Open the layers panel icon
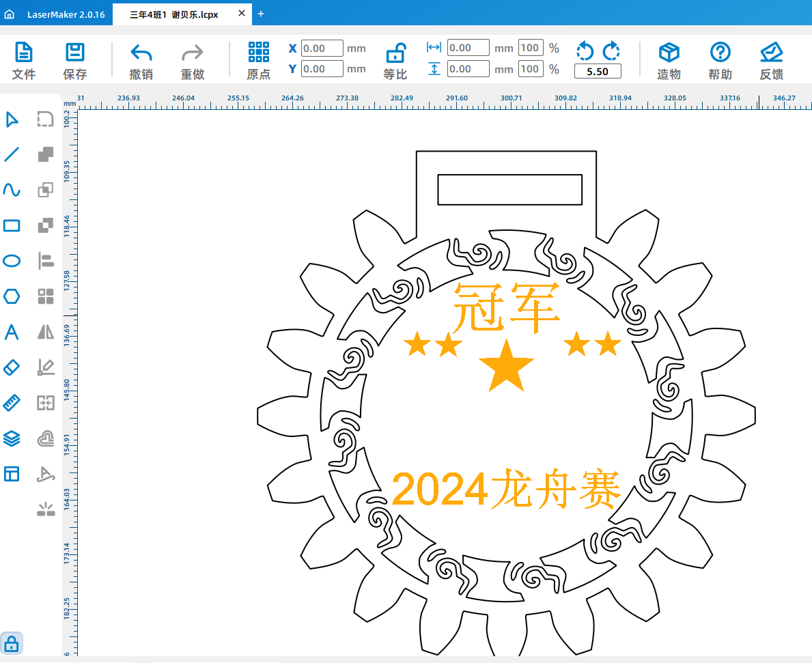Image resolution: width=812 pixels, height=663 pixels. [12, 438]
